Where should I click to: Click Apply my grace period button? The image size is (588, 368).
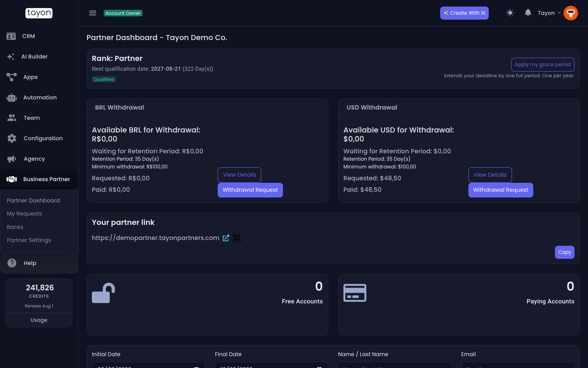point(542,64)
